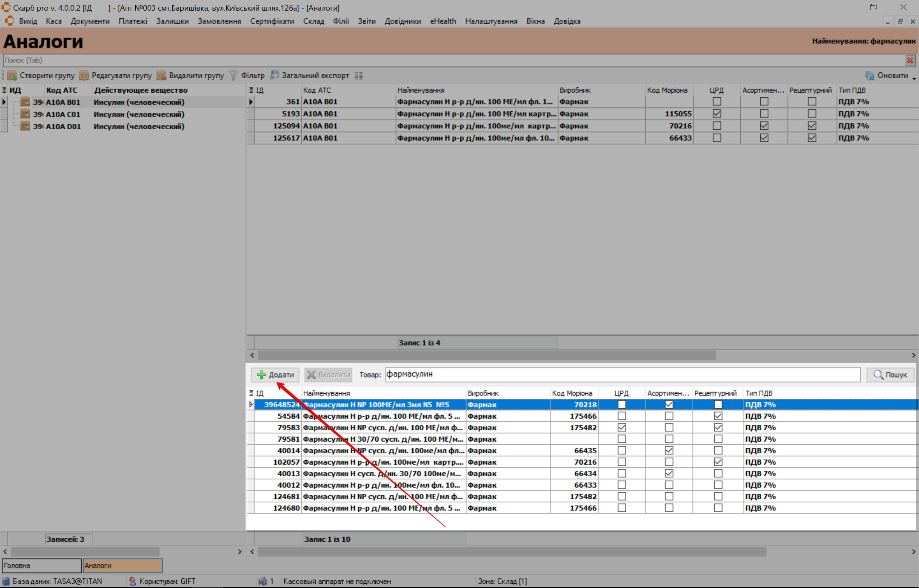Toggle Асортимент checkbox of selected row 39648524
Screen dimensions: 919x588
[x=669, y=404]
